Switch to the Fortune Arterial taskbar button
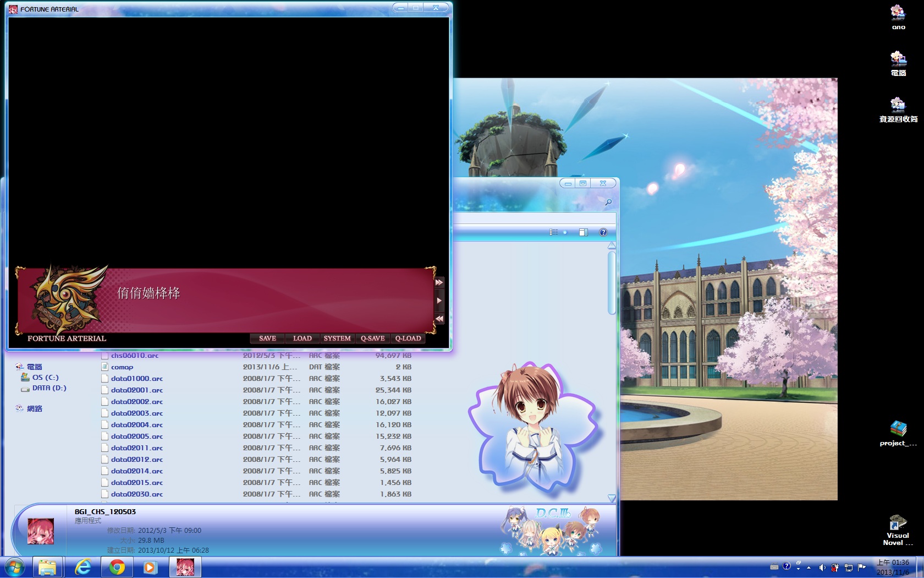924x578 pixels. (185, 567)
